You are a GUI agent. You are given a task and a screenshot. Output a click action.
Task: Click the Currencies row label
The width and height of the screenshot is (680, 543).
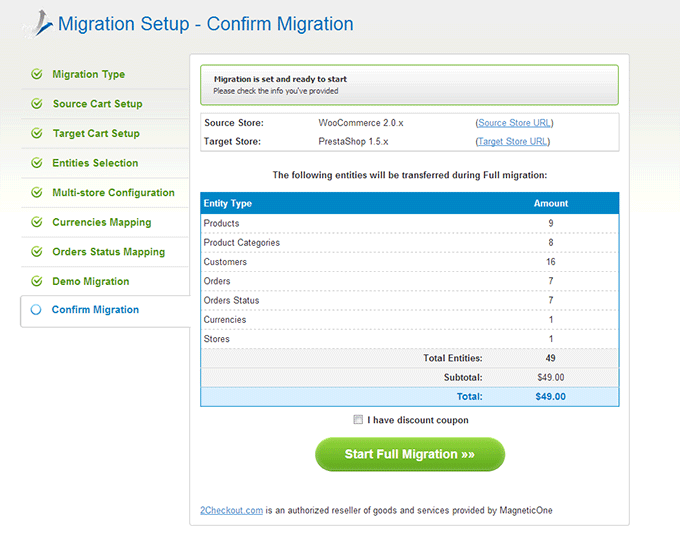coord(225,320)
